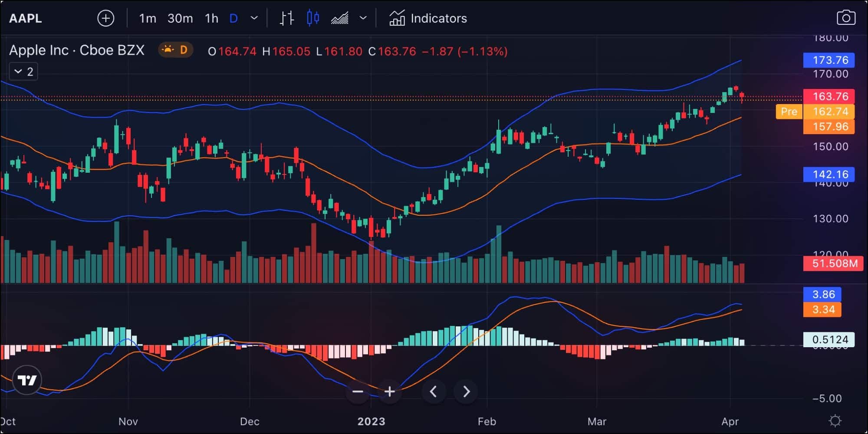Select the 30m timeframe
868x434 pixels.
tap(181, 18)
